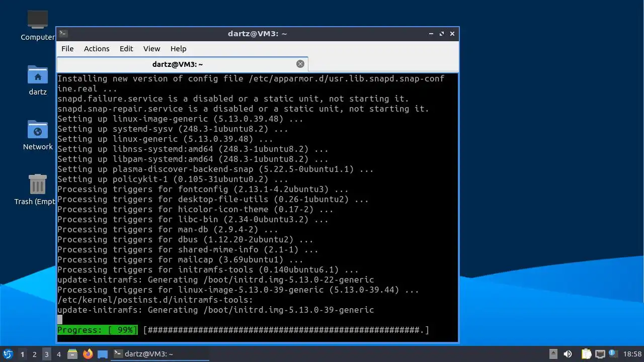The image size is (644, 362).
Task: Click 'Processing triggers for dbus' line
Action: pyautogui.click(x=185, y=239)
